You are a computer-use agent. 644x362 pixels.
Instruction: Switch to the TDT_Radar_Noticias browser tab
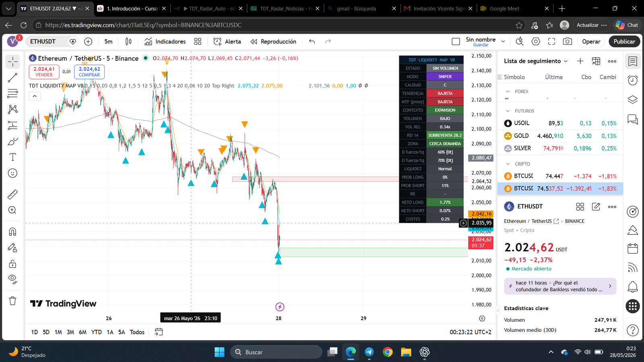tap(285, 8)
